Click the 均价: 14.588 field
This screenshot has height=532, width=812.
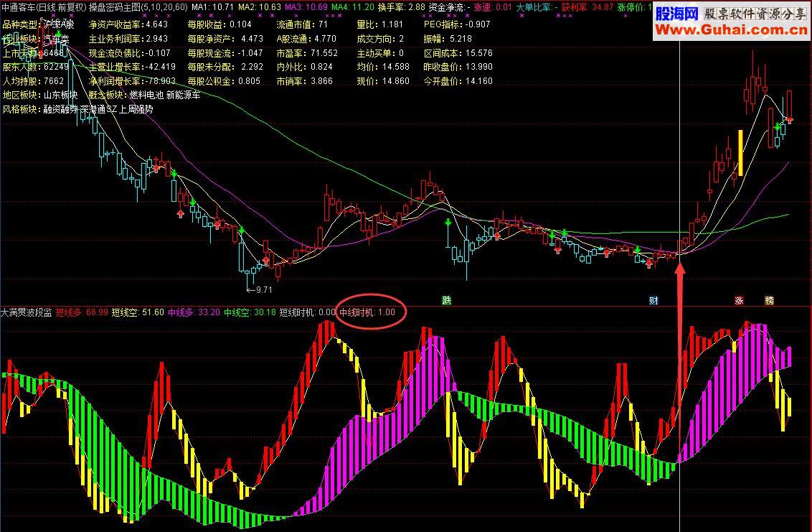(x=383, y=67)
